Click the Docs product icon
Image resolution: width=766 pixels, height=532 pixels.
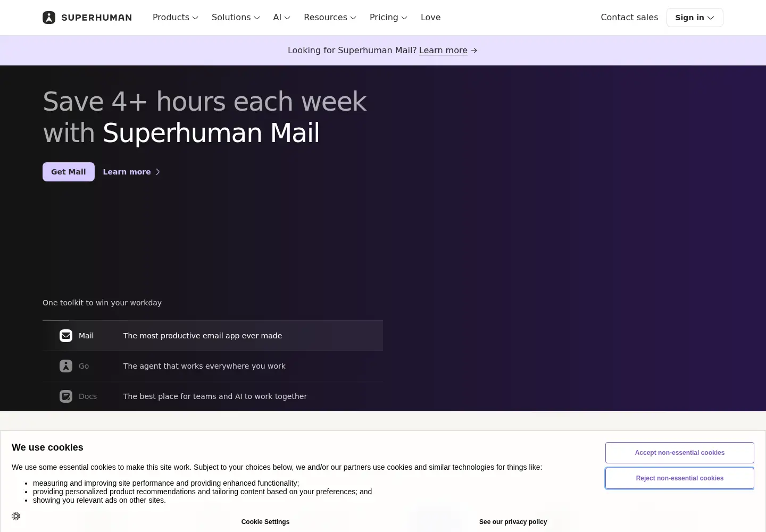click(66, 396)
